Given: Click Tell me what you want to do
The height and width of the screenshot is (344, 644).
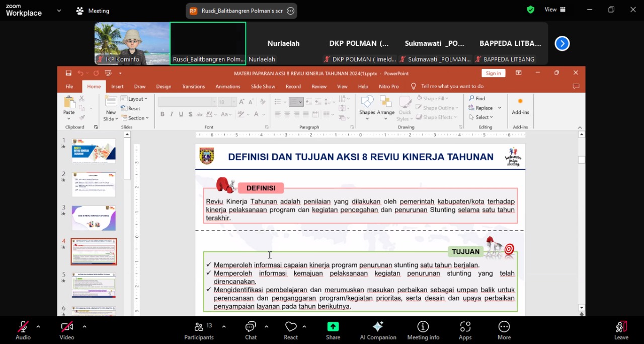Looking at the screenshot, I should click(448, 86).
